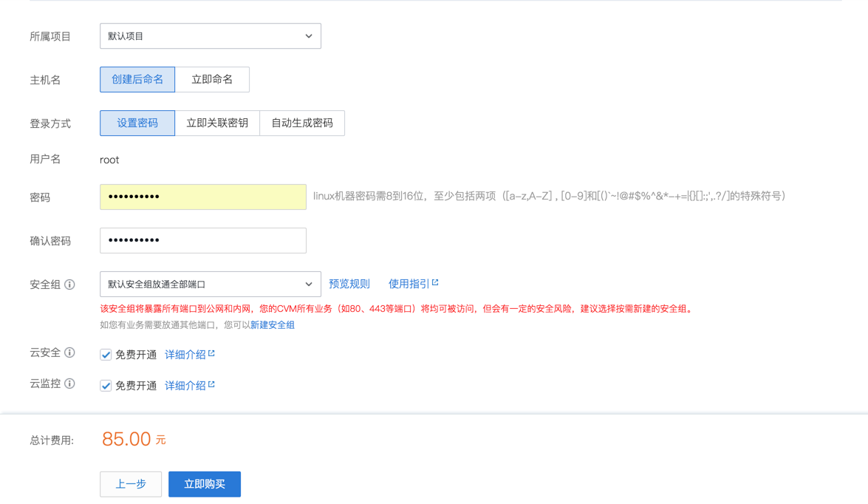Choose 自动生成密码 login method
The image size is (868, 504).
coord(302,123)
